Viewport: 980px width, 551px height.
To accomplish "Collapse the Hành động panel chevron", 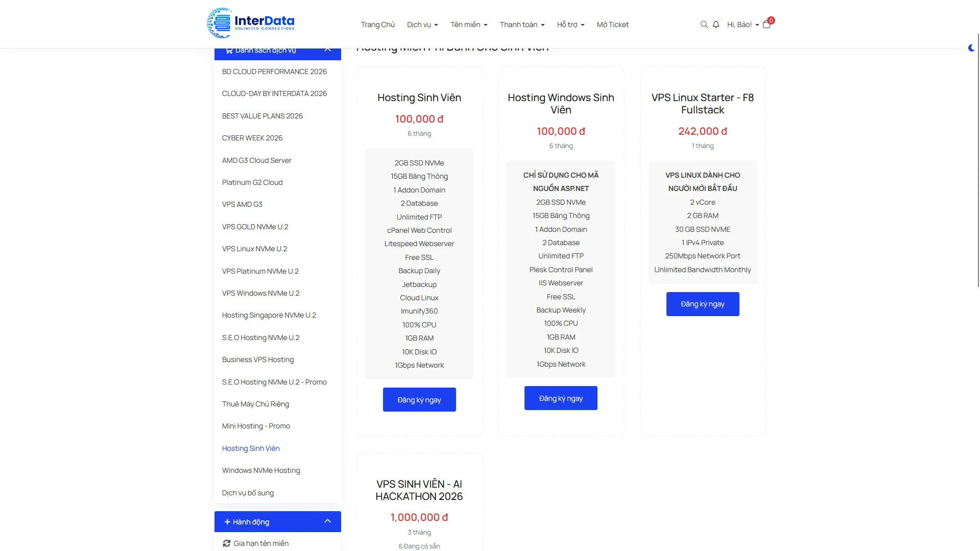I will coord(328,521).
